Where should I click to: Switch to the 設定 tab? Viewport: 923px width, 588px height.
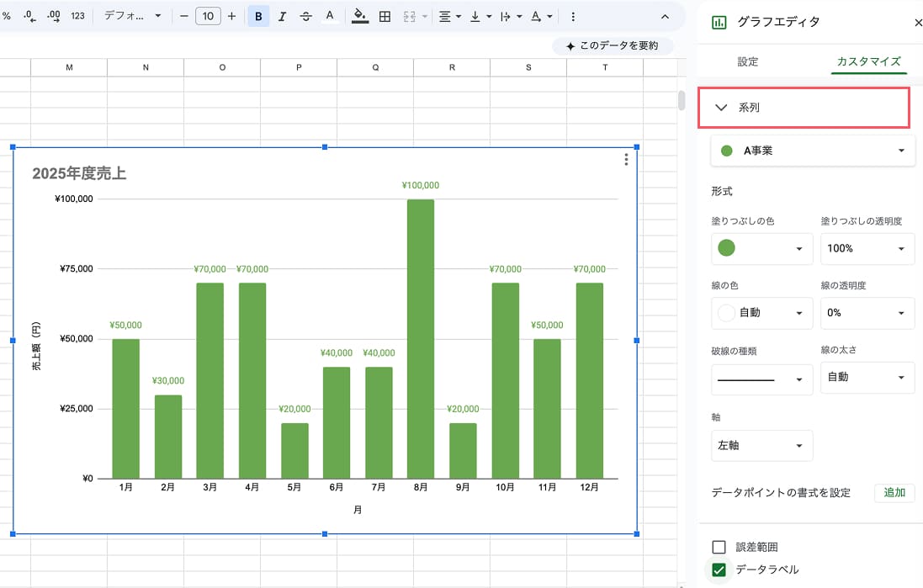pos(747,61)
